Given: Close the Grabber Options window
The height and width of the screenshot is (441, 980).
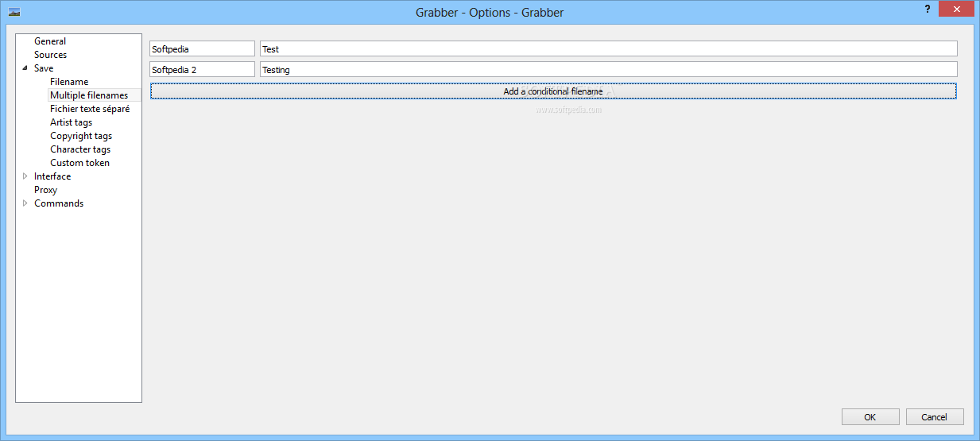Looking at the screenshot, I should click(957, 9).
